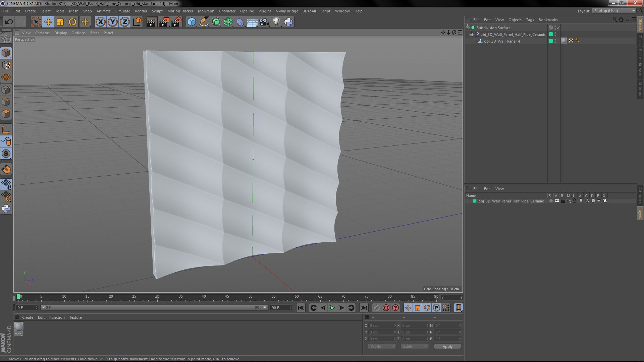Open the MoGraph menu
This screenshot has width=644, height=362.
pos(206,11)
